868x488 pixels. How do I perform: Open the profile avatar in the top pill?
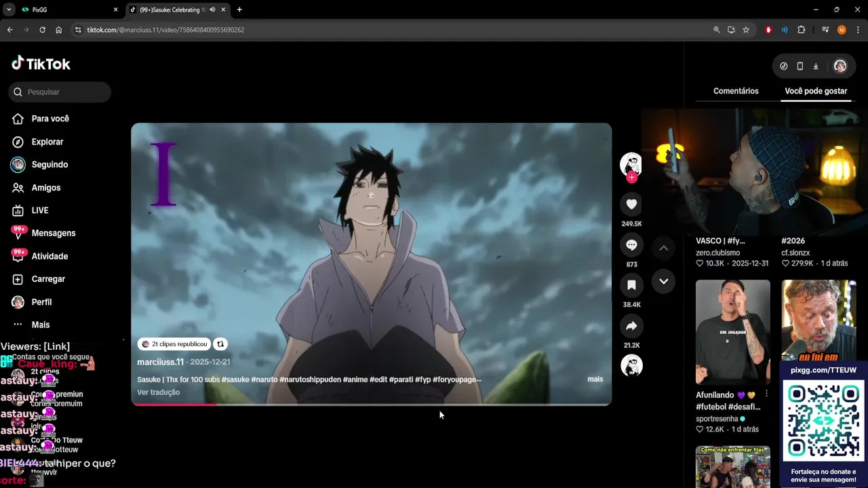pos(840,66)
